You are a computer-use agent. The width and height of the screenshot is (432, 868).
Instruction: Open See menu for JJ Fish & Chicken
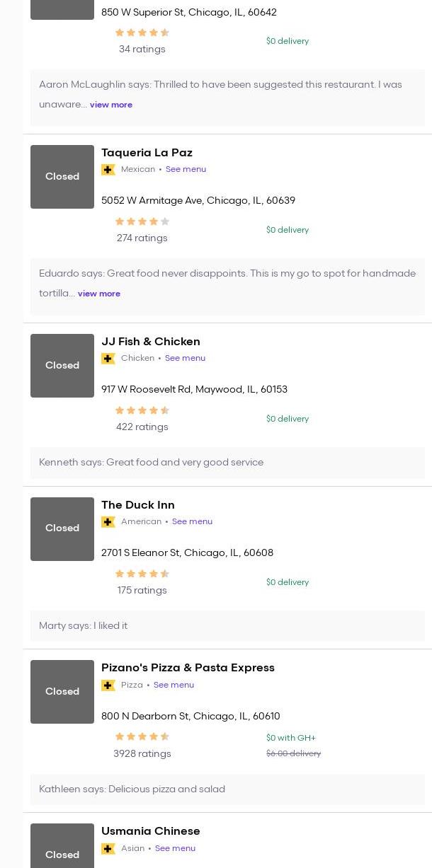(x=185, y=358)
